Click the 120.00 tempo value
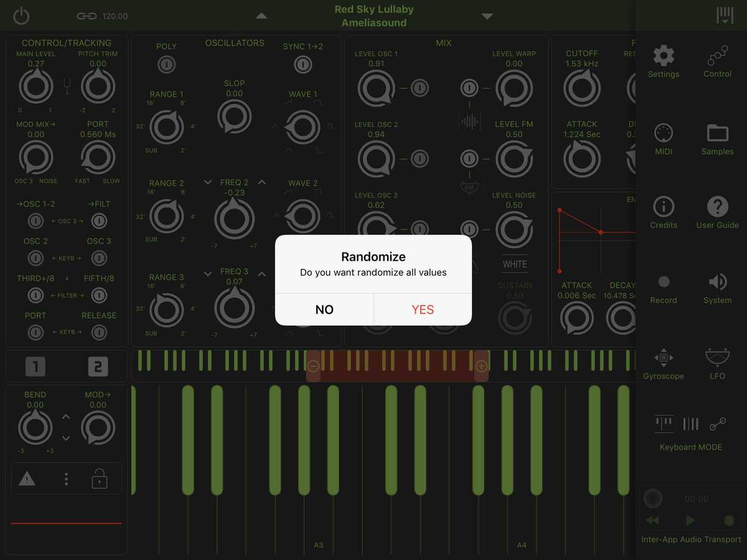The height and width of the screenshot is (560, 747). 115,16
